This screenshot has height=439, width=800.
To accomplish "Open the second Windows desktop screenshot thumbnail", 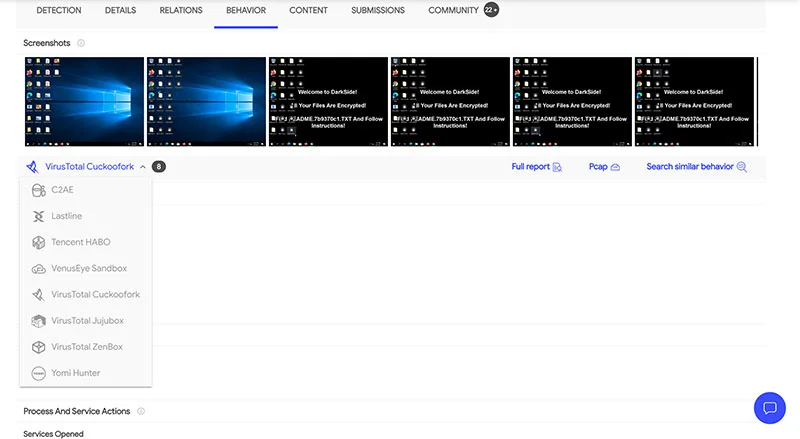I will click(x=206, y=102).
